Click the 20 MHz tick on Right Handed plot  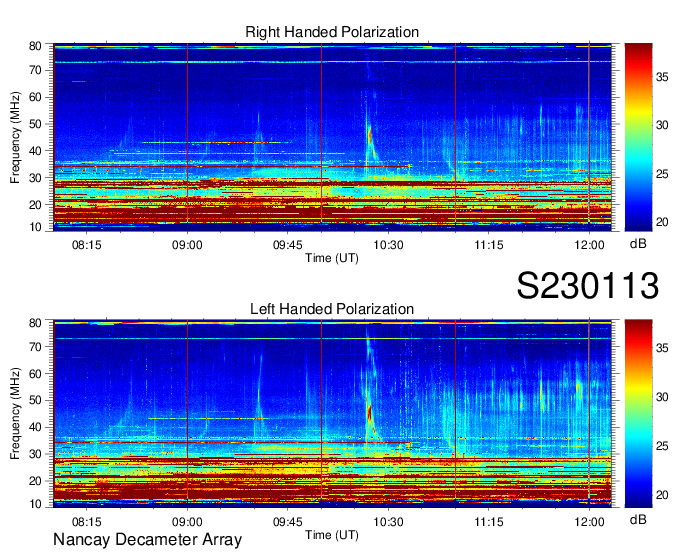click(x=35, y=205)
